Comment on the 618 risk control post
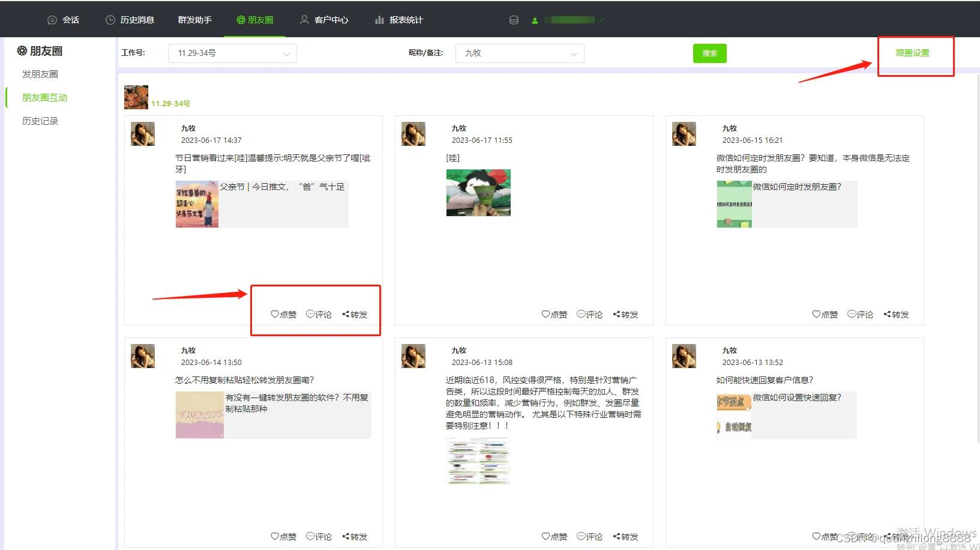The width and height of the screenshot is (980, 550). pyautogui.click(x=589, y=536)
